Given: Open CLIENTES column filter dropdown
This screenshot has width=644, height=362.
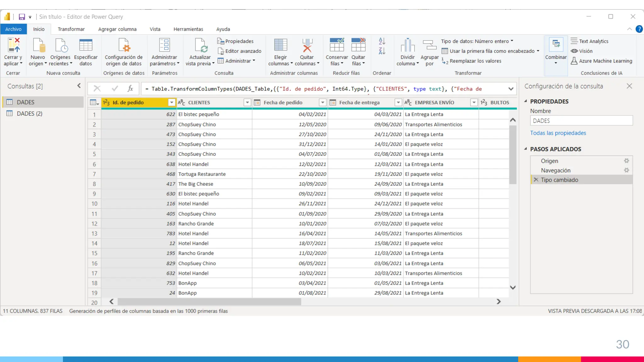Looking at the screenshot, I should tap(247, 102).
